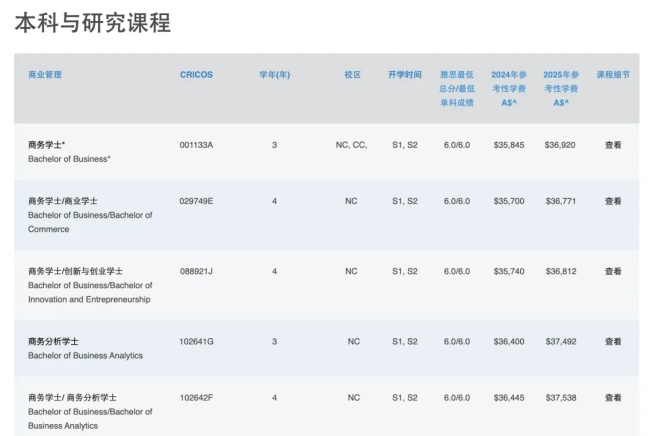Click the 2024年参考性学费 header
The image size is (650, 436).
click(x=509, y=89)
